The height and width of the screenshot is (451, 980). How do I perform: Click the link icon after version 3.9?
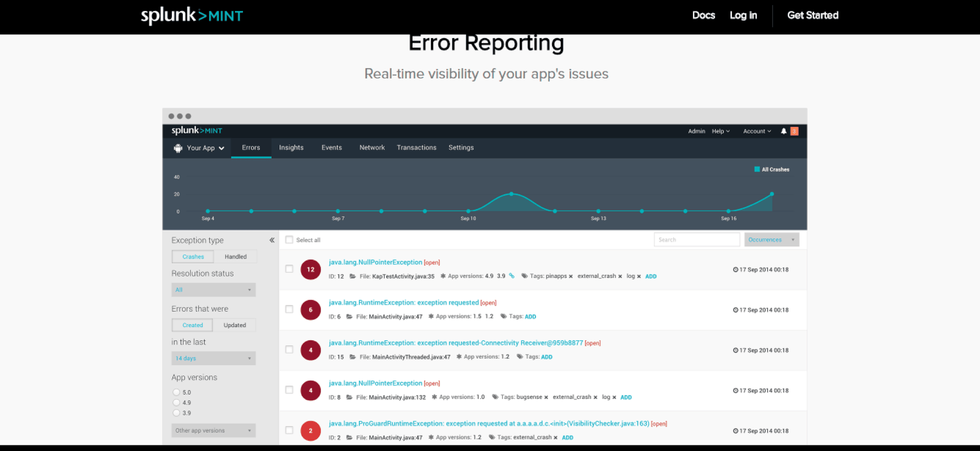(x=512, y=276)
